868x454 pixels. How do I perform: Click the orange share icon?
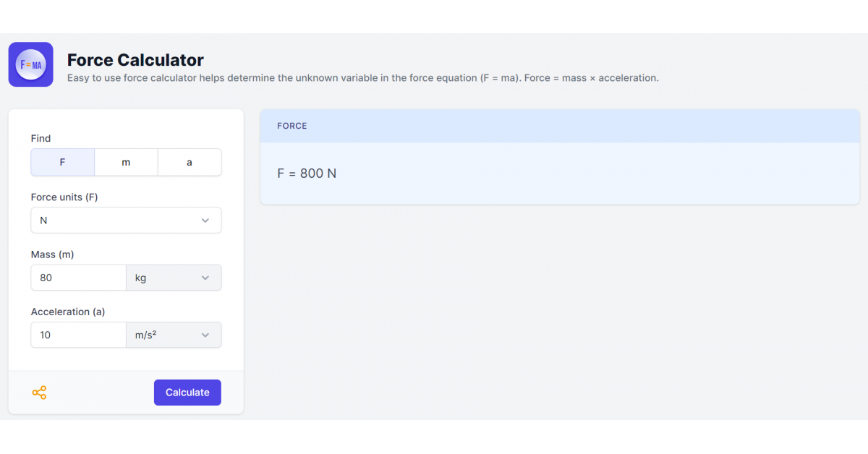tap(39, 393)
